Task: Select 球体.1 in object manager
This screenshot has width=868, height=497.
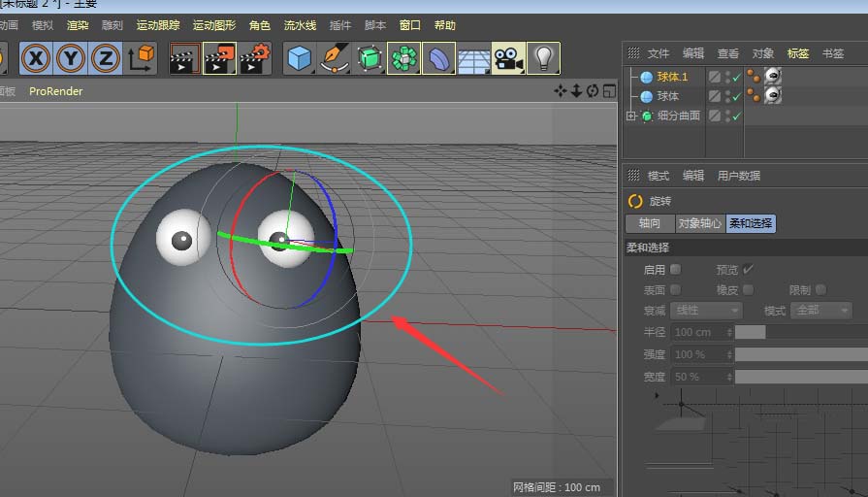Action: click(672, 77)
